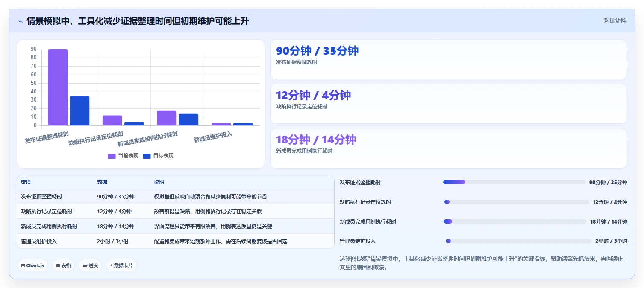The image size is (644, 288).
Task: Click the 表格 chip
Action: [63, 265]
